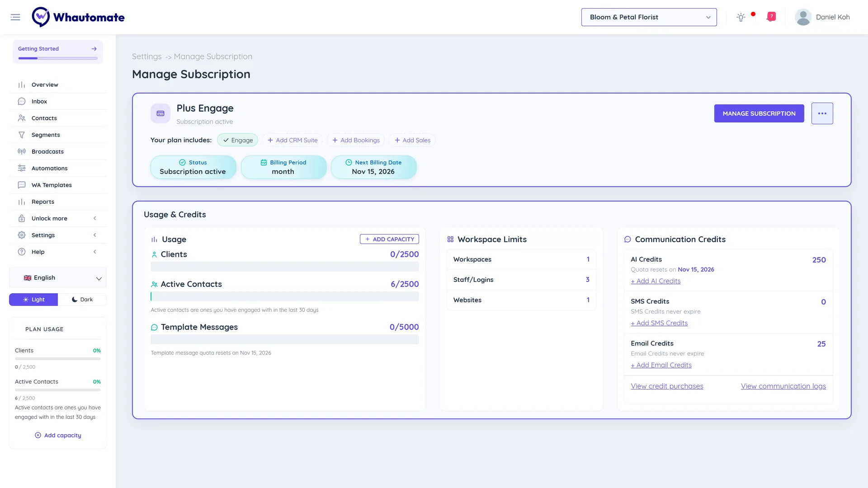This screenshot has height=488, width=868.
Task: Click the MANAGE SUBSCRIPTION button
Action: tap(759, 113)
